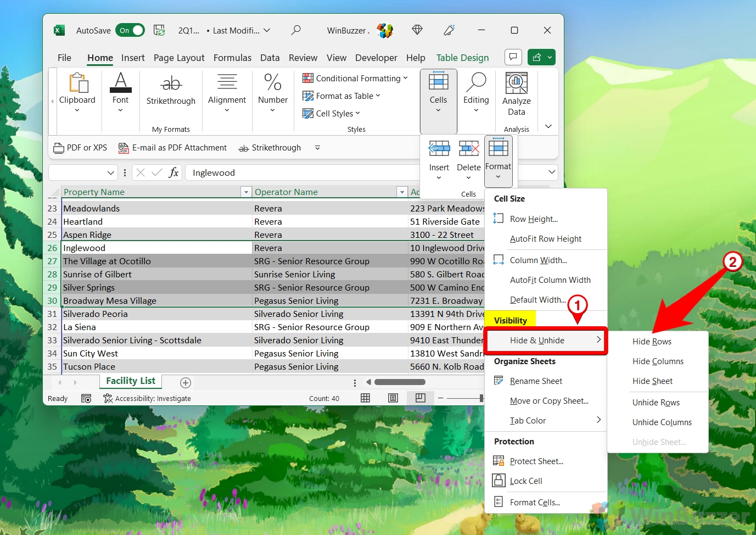Click the Strikethrough icon in ribbon
The image size is (756, 535).
tap(171, 83)
